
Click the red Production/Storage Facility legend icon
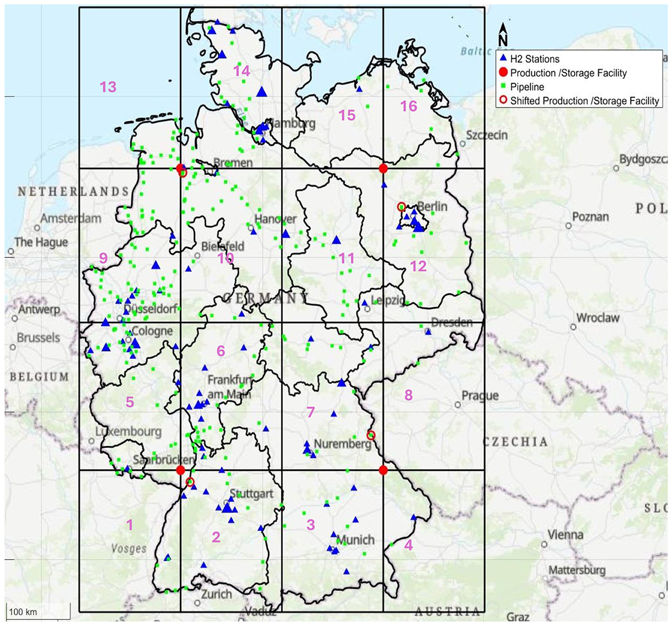[503, 73]
